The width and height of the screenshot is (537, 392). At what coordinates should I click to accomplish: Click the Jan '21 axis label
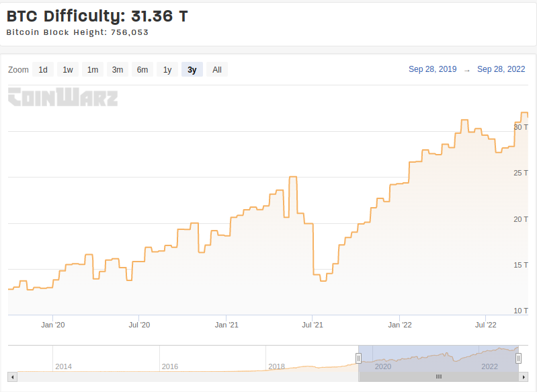[226, 325]
